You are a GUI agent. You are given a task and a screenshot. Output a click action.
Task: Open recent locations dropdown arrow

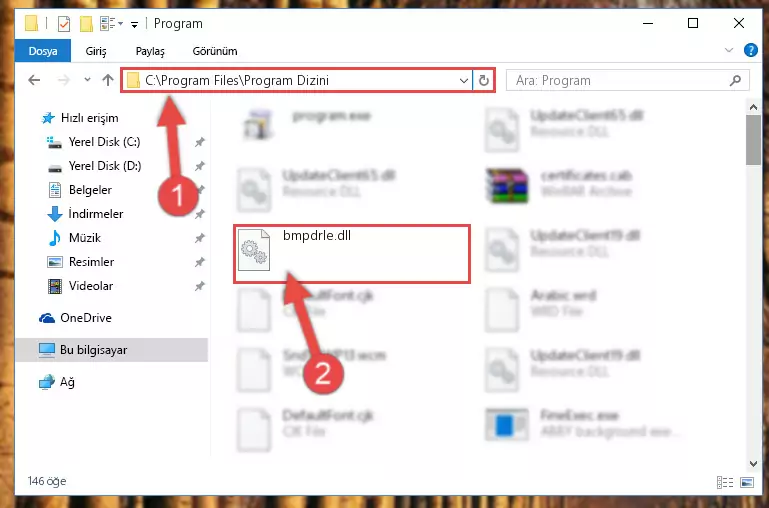coord(87,79)
